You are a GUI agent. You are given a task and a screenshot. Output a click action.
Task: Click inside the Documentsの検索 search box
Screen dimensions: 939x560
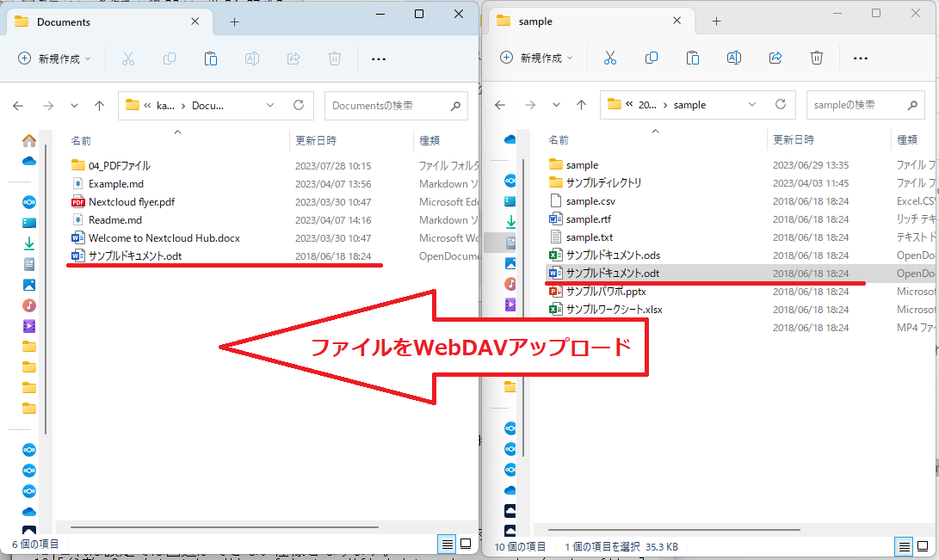click(x=387, y=105)
